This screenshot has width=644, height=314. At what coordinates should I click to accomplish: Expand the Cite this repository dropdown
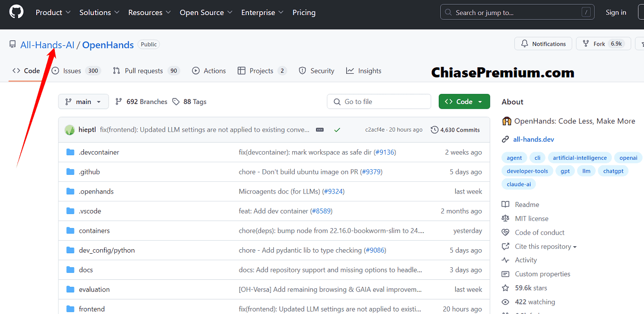[545, 247]
